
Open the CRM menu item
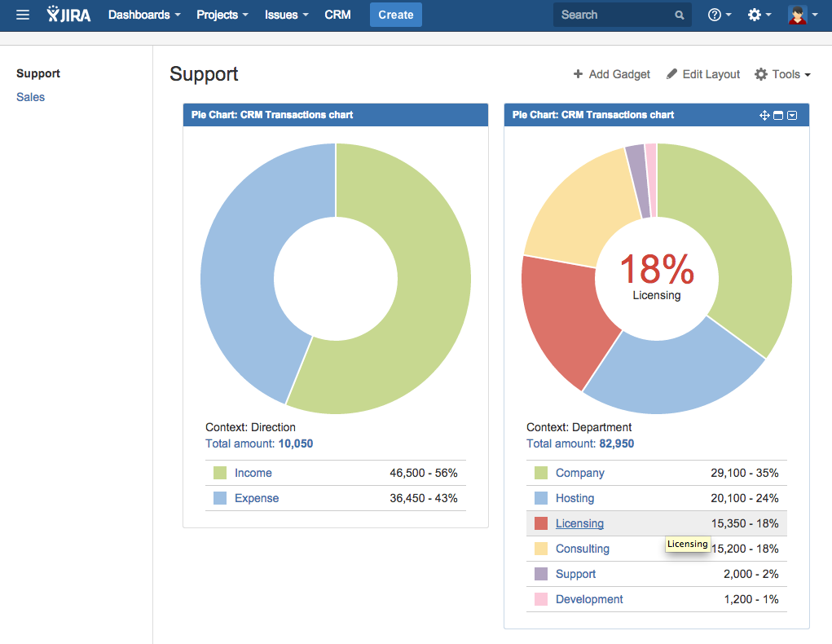point(337,15)
